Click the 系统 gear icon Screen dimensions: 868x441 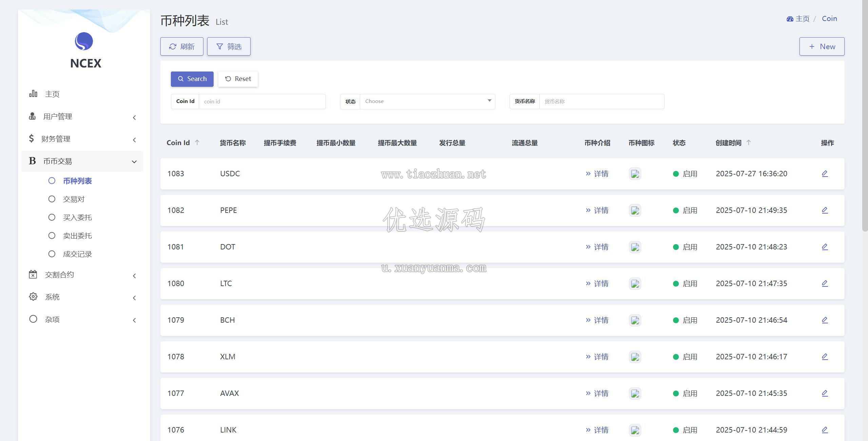pyautogui.click(x=33, y=297)
